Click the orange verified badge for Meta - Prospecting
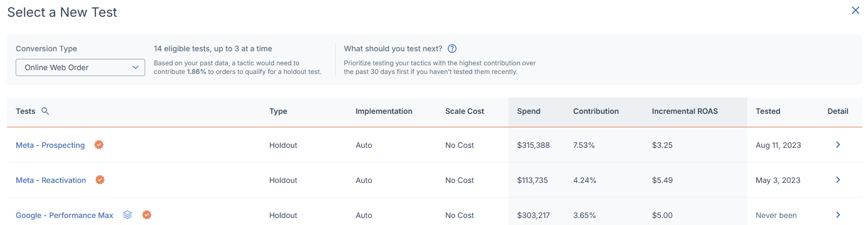Screen dimensions: 868x225 tap(99, 145)
